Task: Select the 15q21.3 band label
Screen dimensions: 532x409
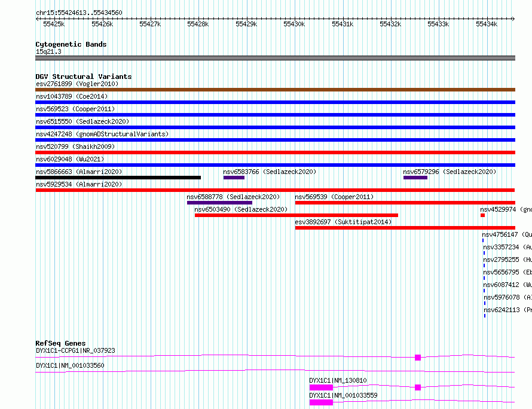Action: (x=48, y=51)
